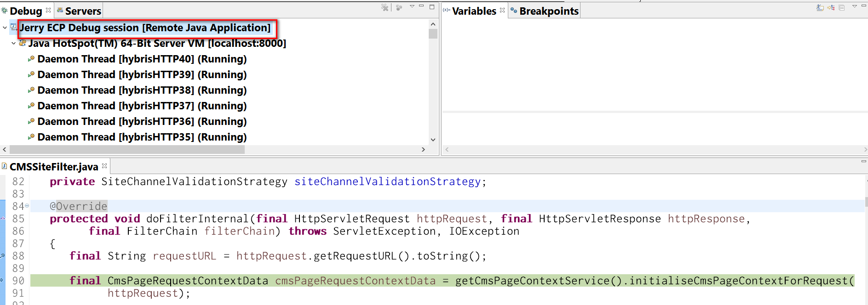Collapse the Java HotSpot VM node
Screen dimensions: 868x305
click(13, 43)
